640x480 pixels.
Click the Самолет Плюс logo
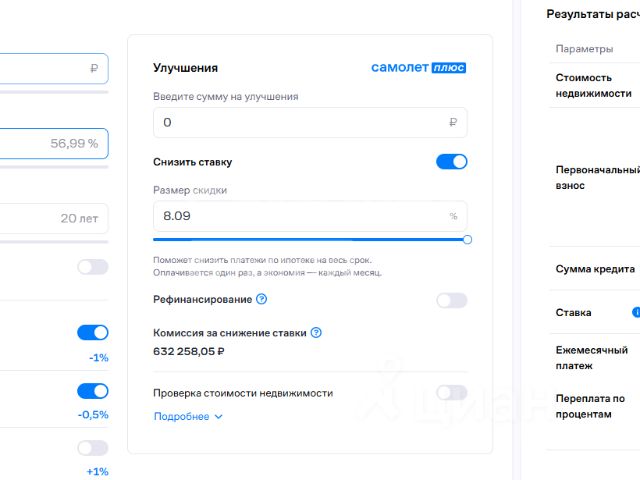coord(418,68)
